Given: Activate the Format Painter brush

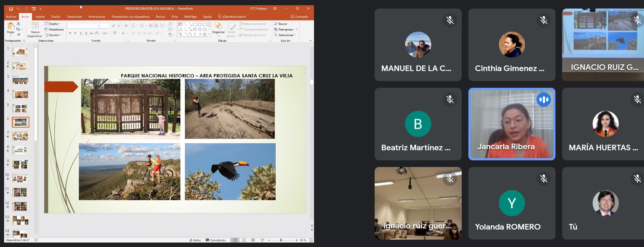Looking at the screenshot, I should coord(18,35).
